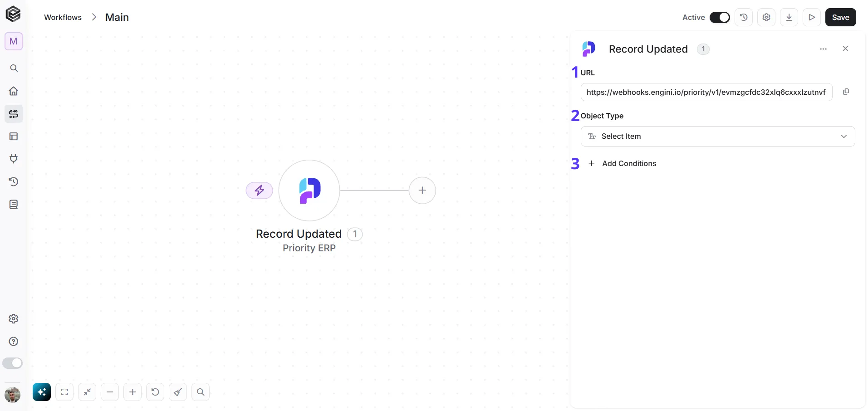Launch the AI sparkle assistant button
Image resolution: width=868 pixels, height=411 pixels.
(42, 392)
